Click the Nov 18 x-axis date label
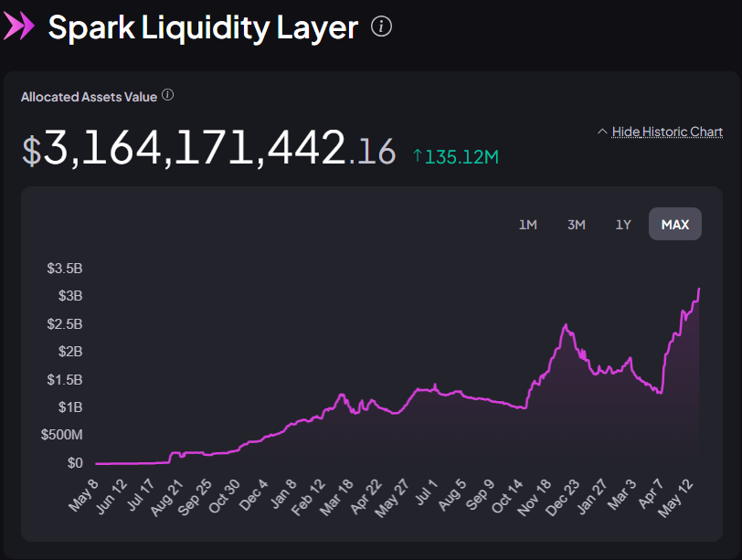The height and width of the screenshot is (560, 742). point(535,498)
